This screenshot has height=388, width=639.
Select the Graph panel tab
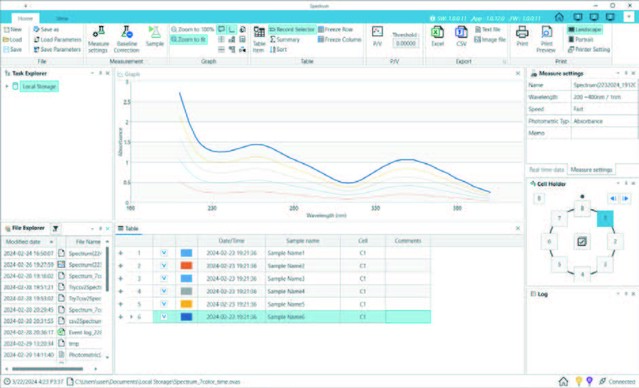coord(129,74)
